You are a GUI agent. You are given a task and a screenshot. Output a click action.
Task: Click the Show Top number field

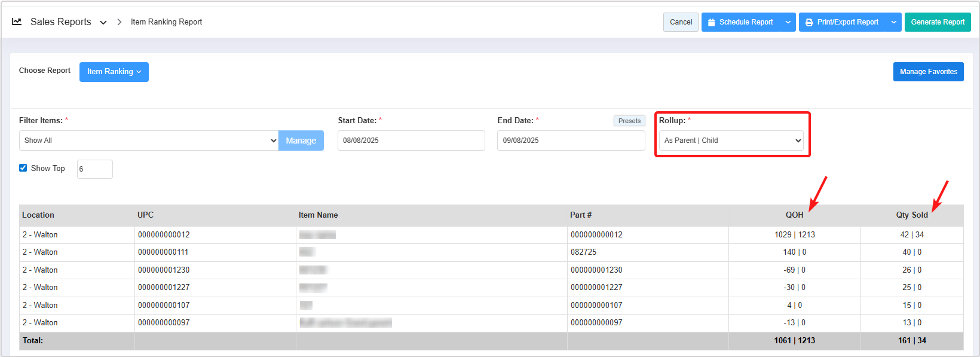coord(94,169)
